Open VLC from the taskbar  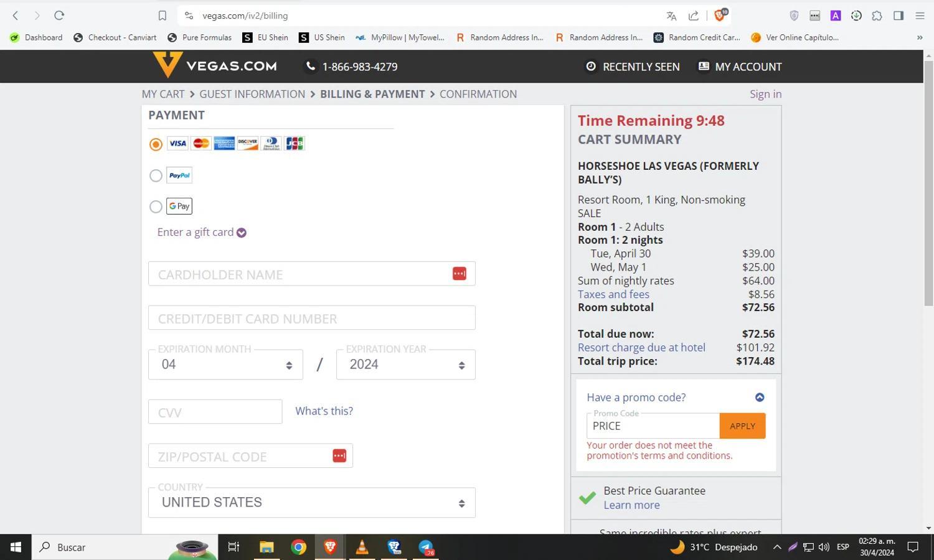pos(362,547)
